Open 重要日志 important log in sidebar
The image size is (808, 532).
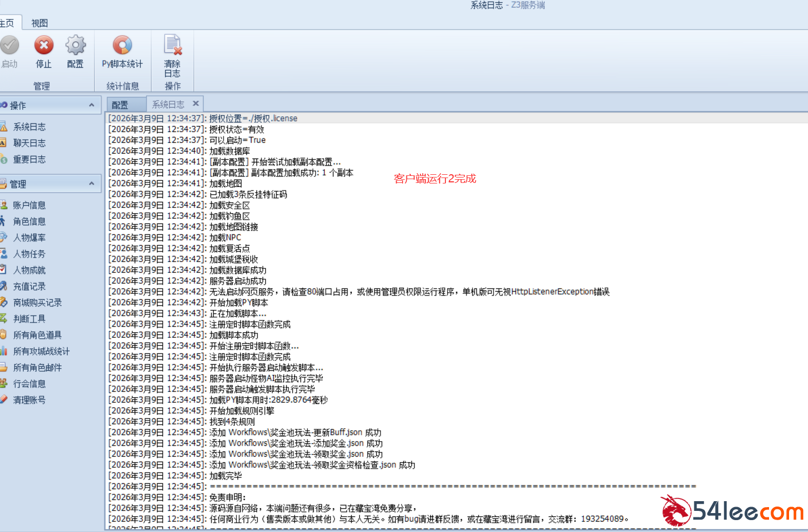pyautogui.click(x=29, y=159)
